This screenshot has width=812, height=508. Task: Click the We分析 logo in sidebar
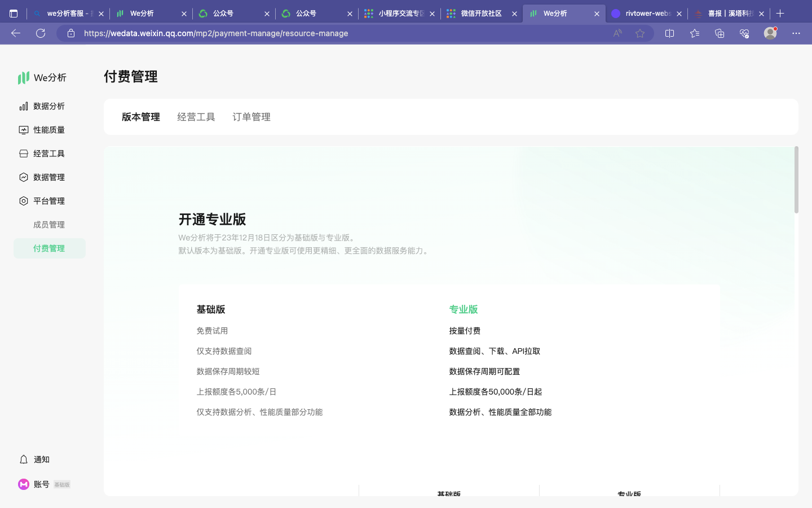point(42,77)
